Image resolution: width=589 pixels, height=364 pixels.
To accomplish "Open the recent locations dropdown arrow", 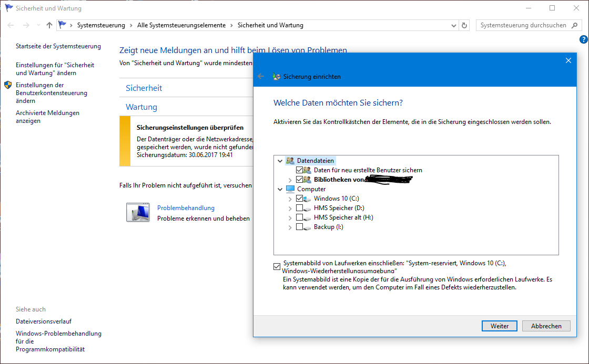I will [x=38, y=25].
